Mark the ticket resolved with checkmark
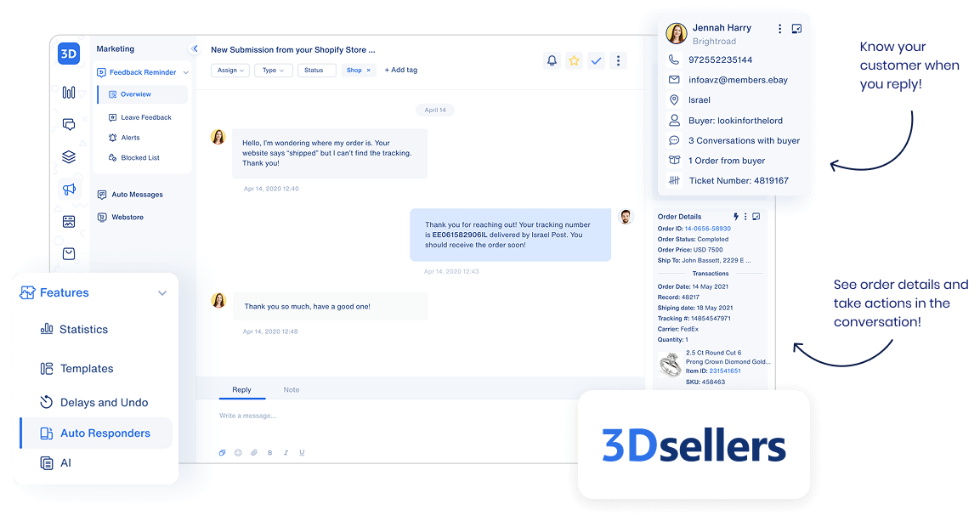This screenshot has height=521, width=980. [597, 60]
